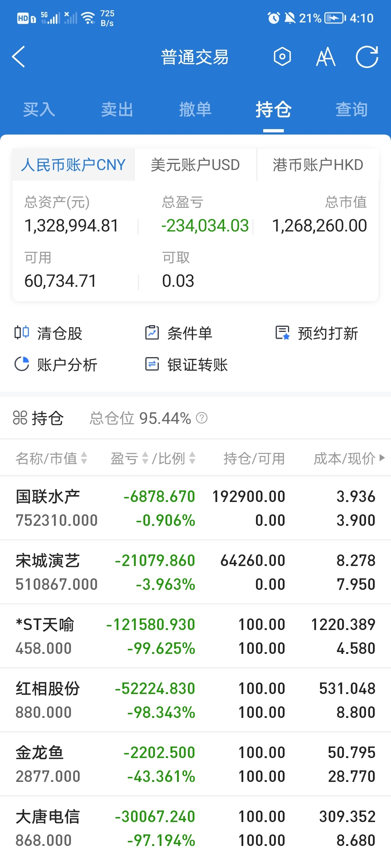Tap the battery status icon

tap(335, 18)
